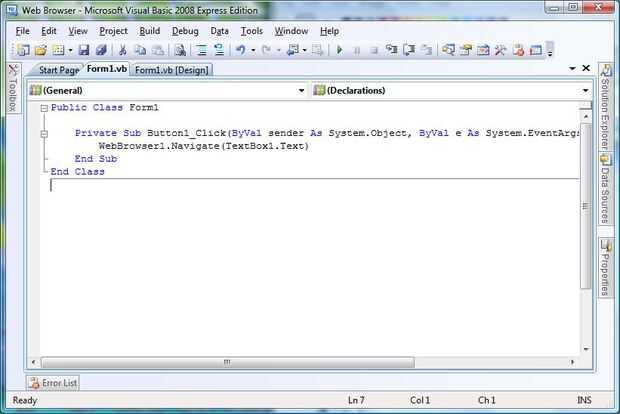
Task: Collapse the Button1_Click sub region
Action: [x=44, y=134]
